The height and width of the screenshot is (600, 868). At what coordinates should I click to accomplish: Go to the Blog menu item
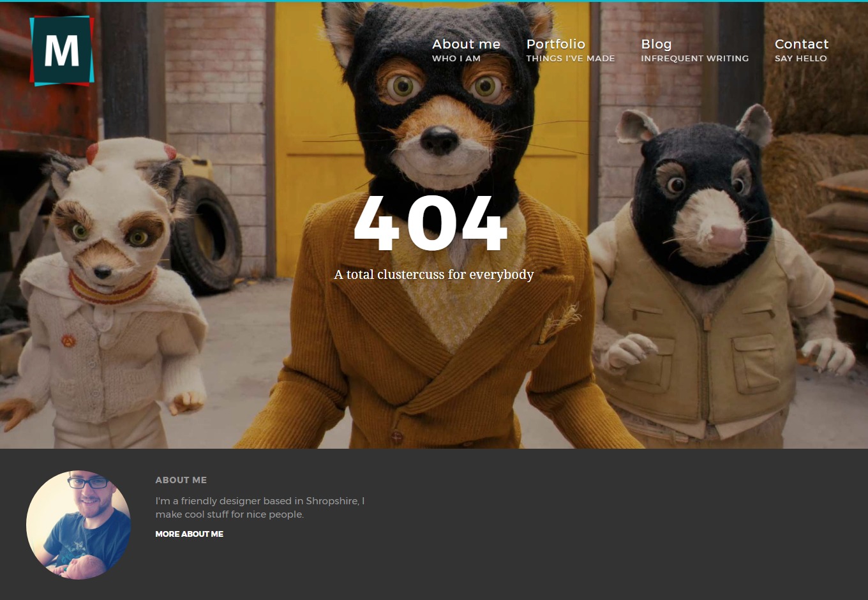[x=694, y=50]
